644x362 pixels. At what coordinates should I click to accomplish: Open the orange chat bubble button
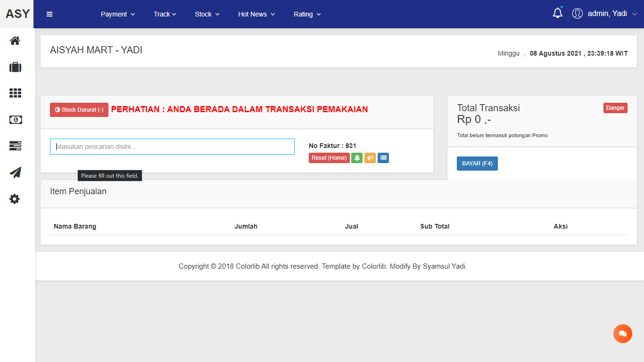(x=623, y=334)
